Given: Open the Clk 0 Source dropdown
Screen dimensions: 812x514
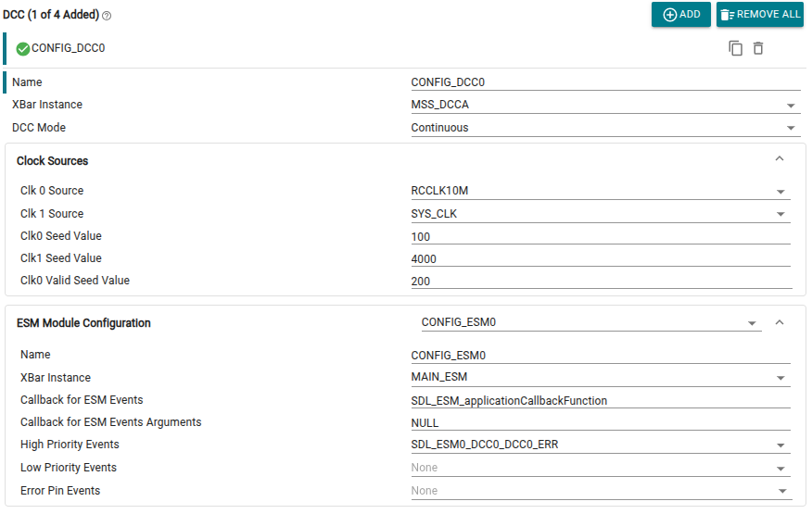Looking at the screenshot, I should coord(601,191).
